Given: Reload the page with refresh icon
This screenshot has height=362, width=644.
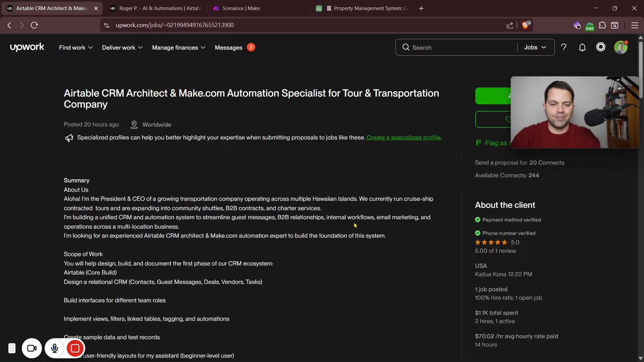Looking at the screenshot, I should click(x=34, y=25).
